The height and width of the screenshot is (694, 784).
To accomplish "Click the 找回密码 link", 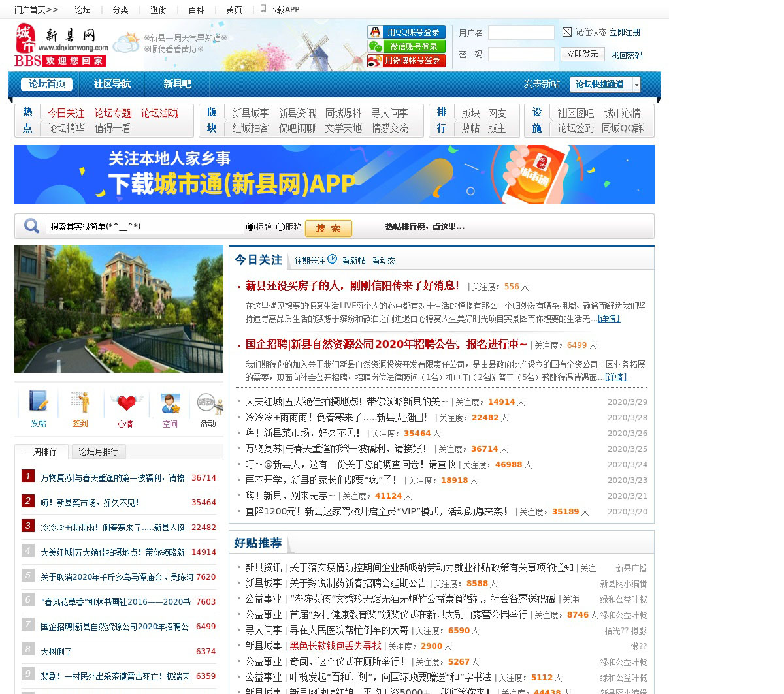I will point(627,55).
